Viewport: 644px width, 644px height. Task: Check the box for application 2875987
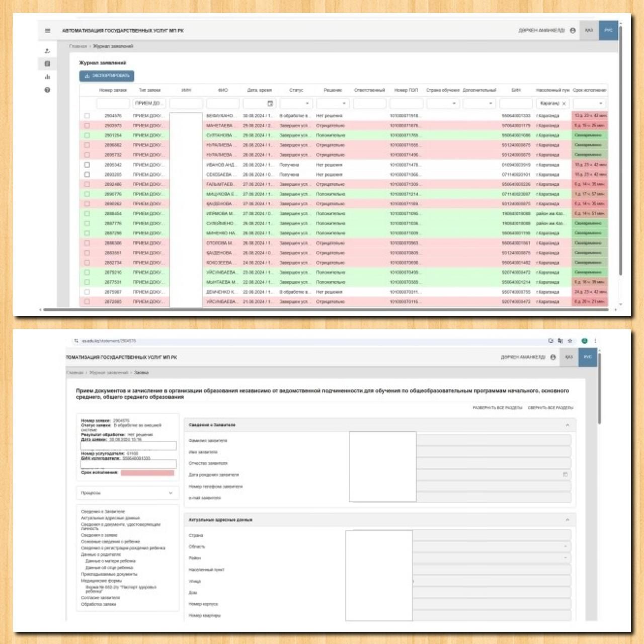87,292
